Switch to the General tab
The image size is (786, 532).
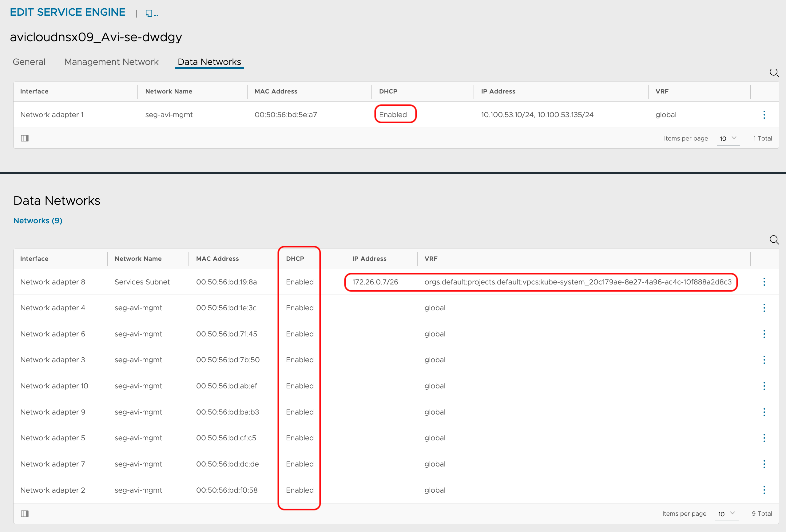coord(29,62)
